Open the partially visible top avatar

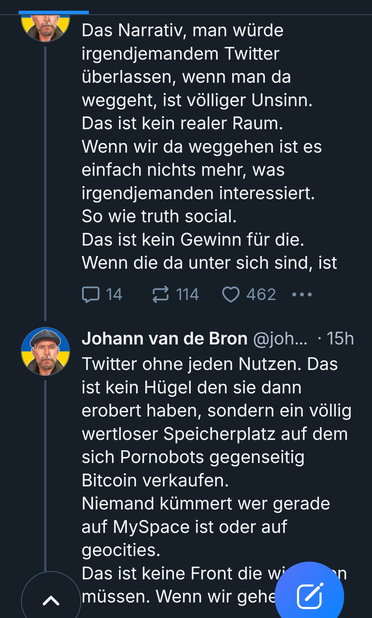coord(45,28)
